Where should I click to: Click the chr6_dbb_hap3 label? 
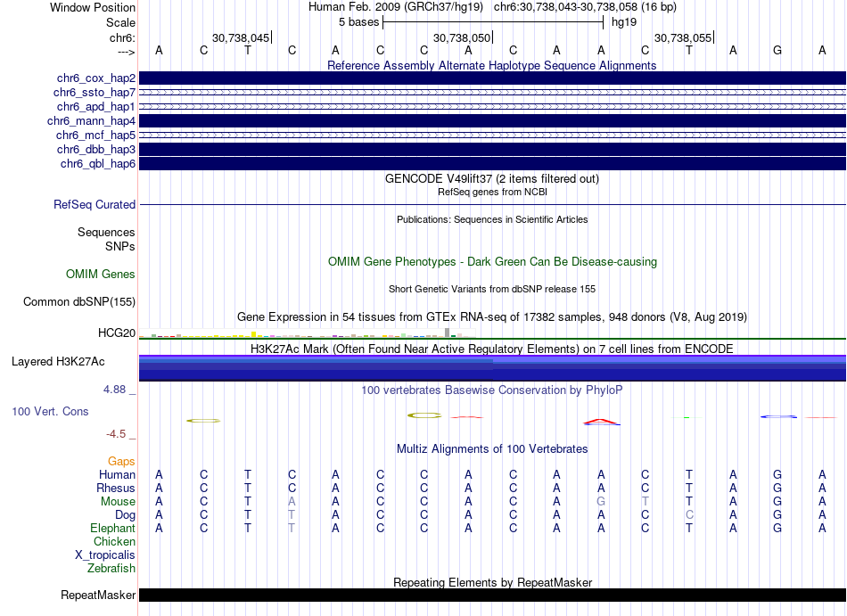coord(96,149)
